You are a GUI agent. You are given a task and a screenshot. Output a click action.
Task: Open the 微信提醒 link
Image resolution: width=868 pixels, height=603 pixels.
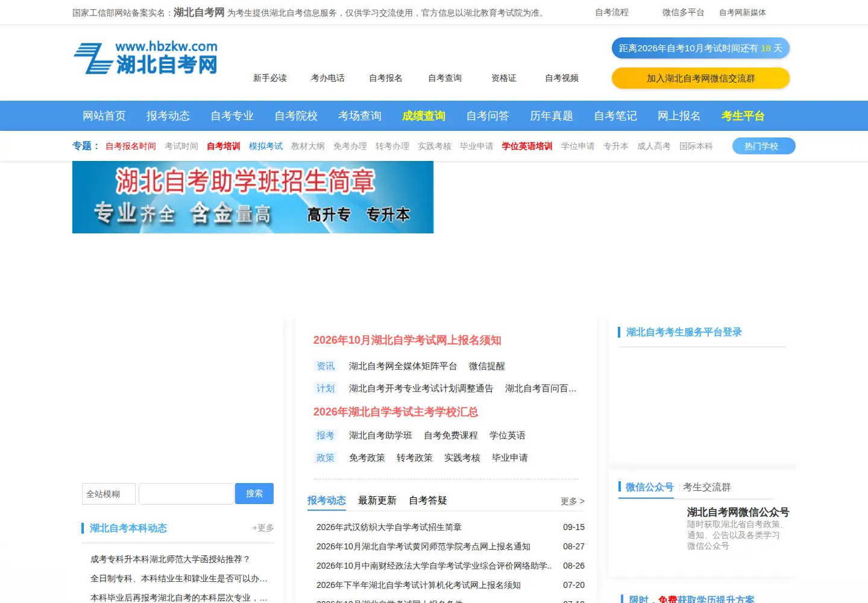pyautogui.click(x=487, y=366)
